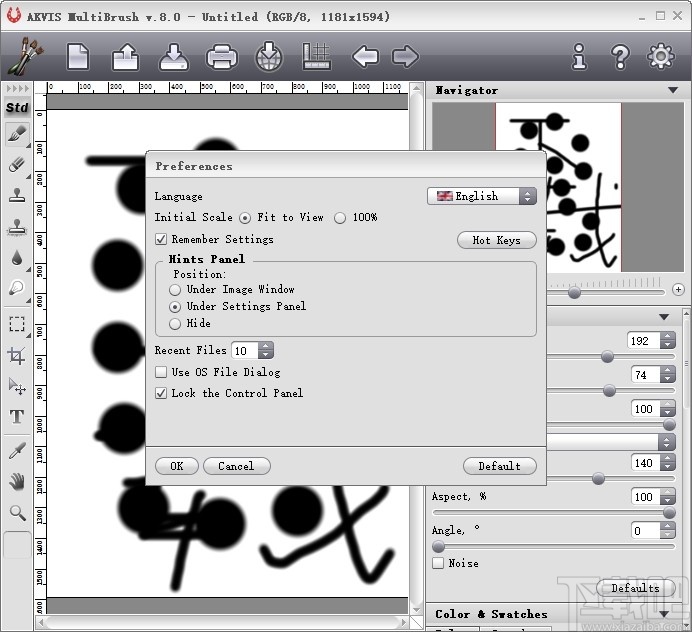Open Hot Keys settings

coord(496,240)
